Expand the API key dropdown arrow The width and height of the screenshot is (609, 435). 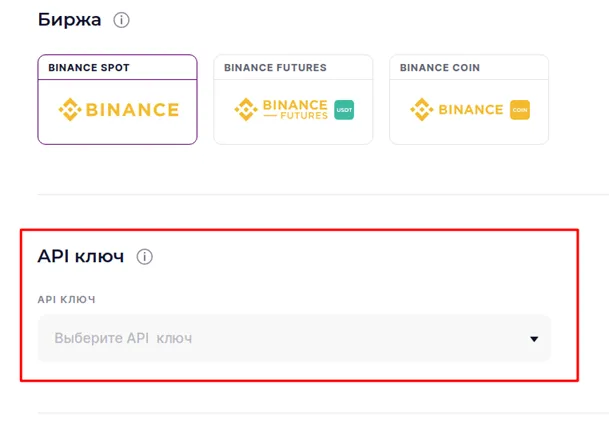coord(533,339)
